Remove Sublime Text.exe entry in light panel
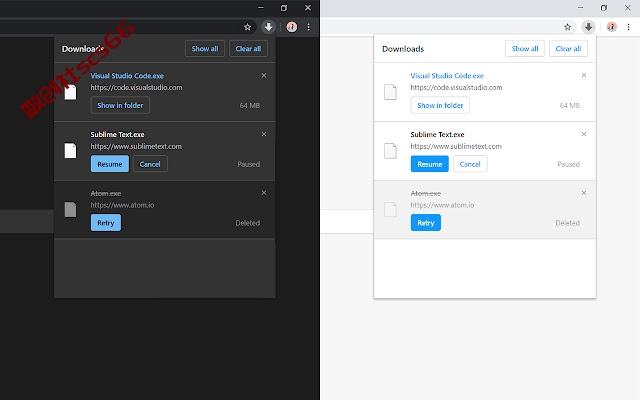 (584, 134)
